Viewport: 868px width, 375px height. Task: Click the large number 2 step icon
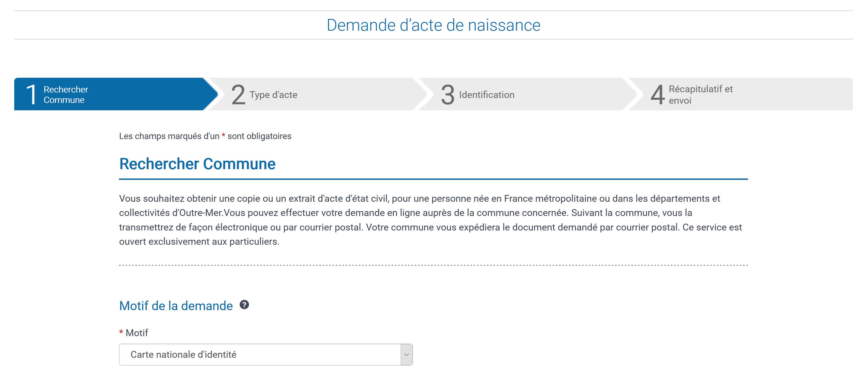(x=238, y=95)
